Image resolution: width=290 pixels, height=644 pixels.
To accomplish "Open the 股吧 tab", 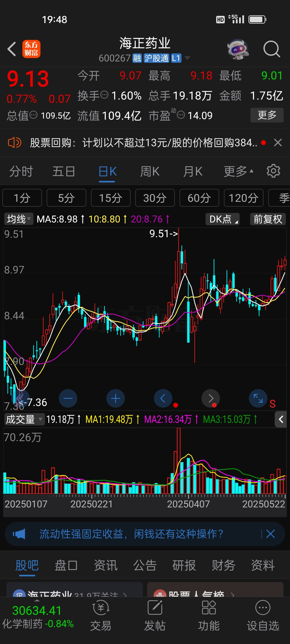I will (27, 566).
